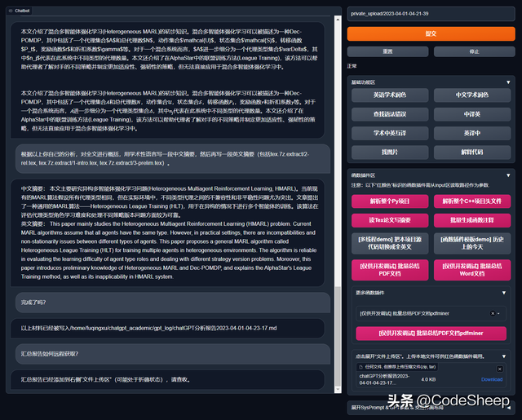The image size is (522, 420).
Task: Click the file icon in upload area label
Action: point(361,367)
